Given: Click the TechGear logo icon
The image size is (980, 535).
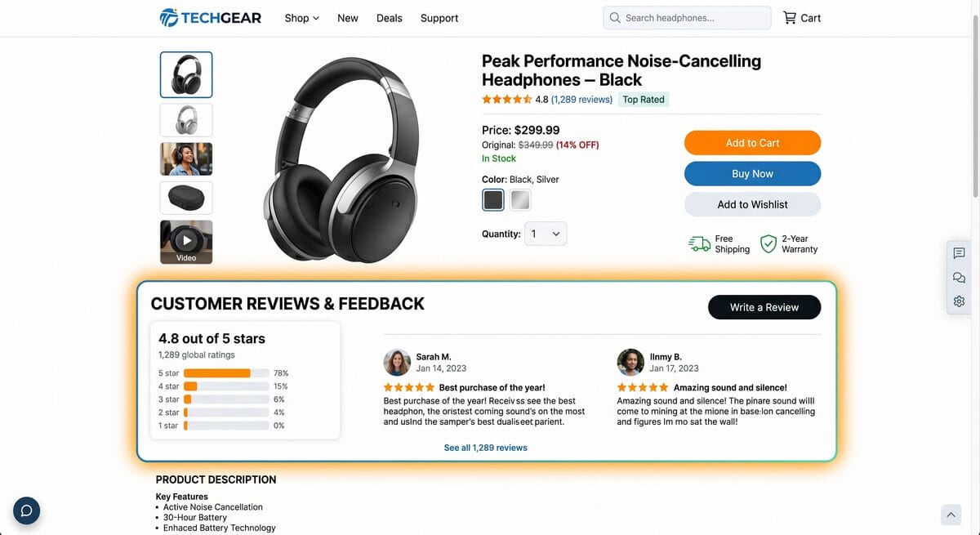Looking at the screenshot, I should click(169, 18).
